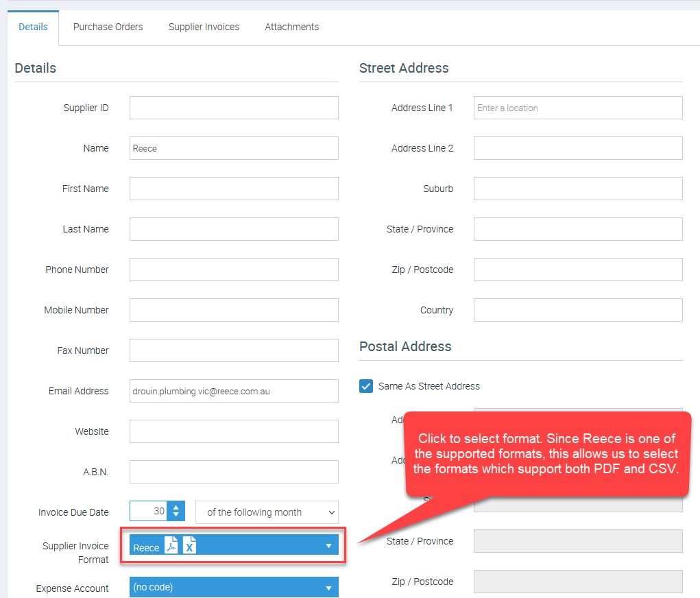Focus the Name field containing Reece

click(233, 148)
